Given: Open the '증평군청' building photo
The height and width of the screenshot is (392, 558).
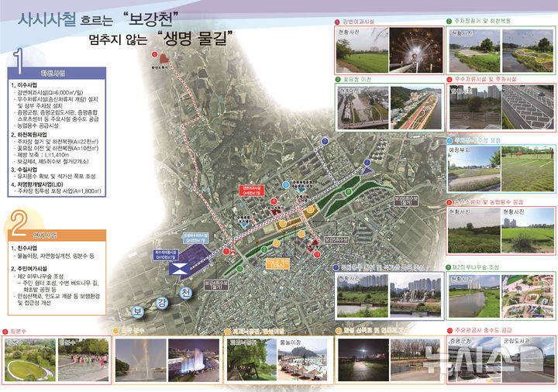Looking at the screenshot, I should 474,359.
